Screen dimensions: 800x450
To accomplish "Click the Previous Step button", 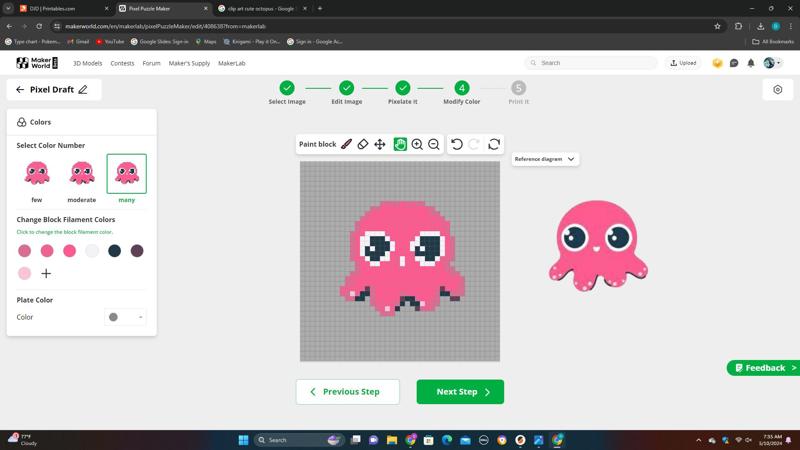I will click(347, 392).
